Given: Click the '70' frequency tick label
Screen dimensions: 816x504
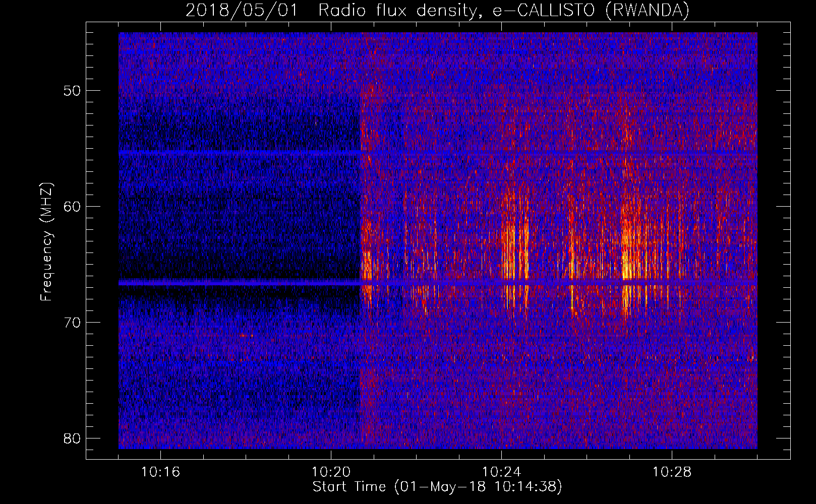Looking at the screenshot, I should pos(73,323).
